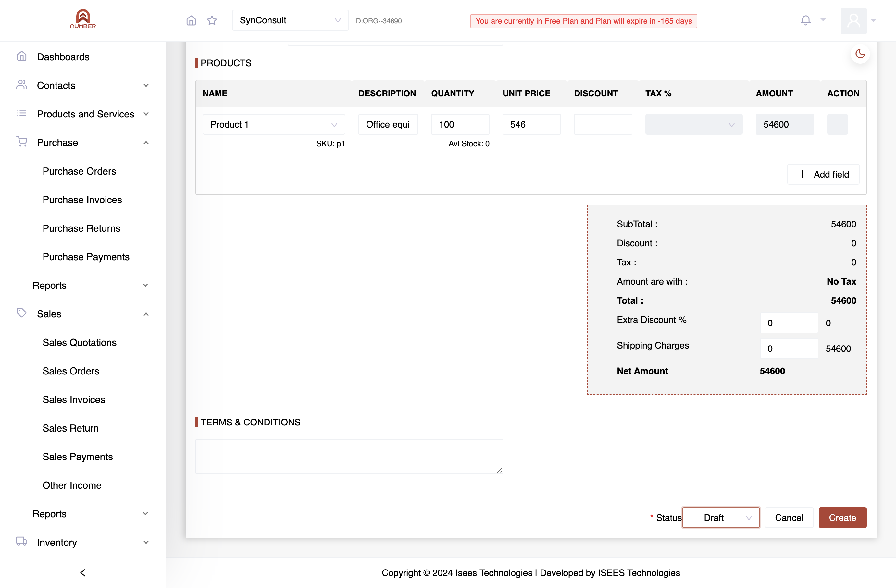896x588 pixels.
Task: Open the Product 1 name dropdown
Action: 274,124
